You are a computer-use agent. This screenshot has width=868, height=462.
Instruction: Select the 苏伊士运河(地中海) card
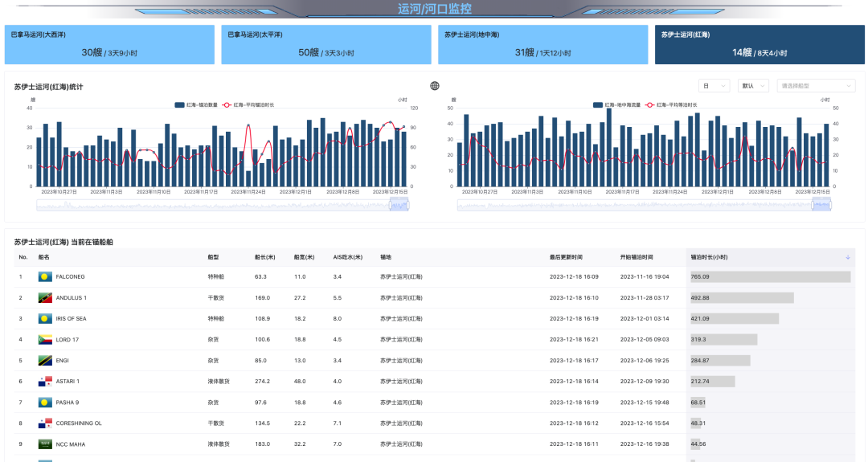click(x=543, y=44)
